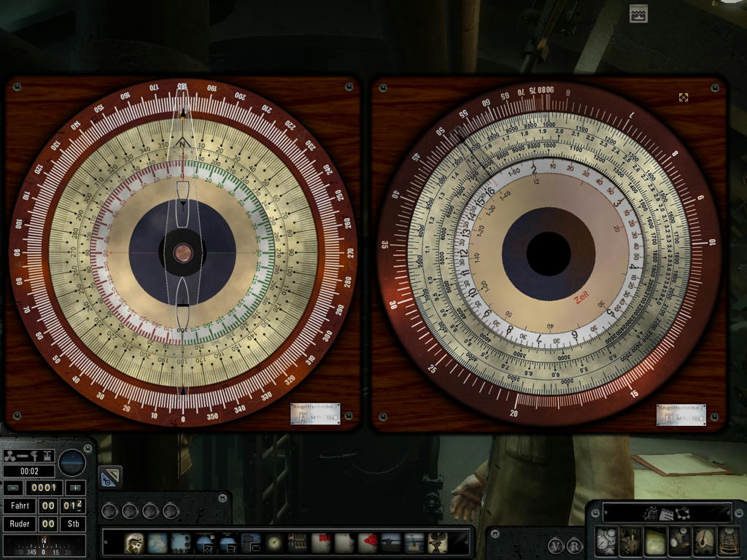Click the round V button

point(555,545)
